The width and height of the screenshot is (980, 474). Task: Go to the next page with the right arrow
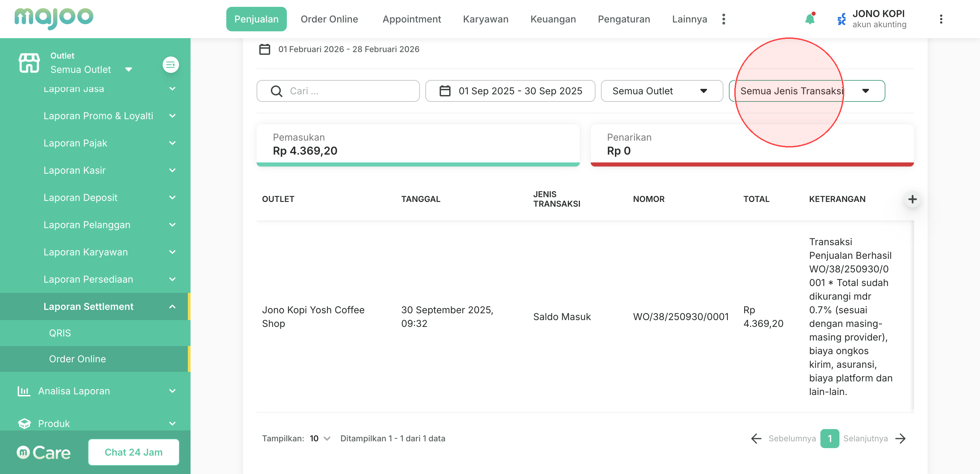pos(900,439)
